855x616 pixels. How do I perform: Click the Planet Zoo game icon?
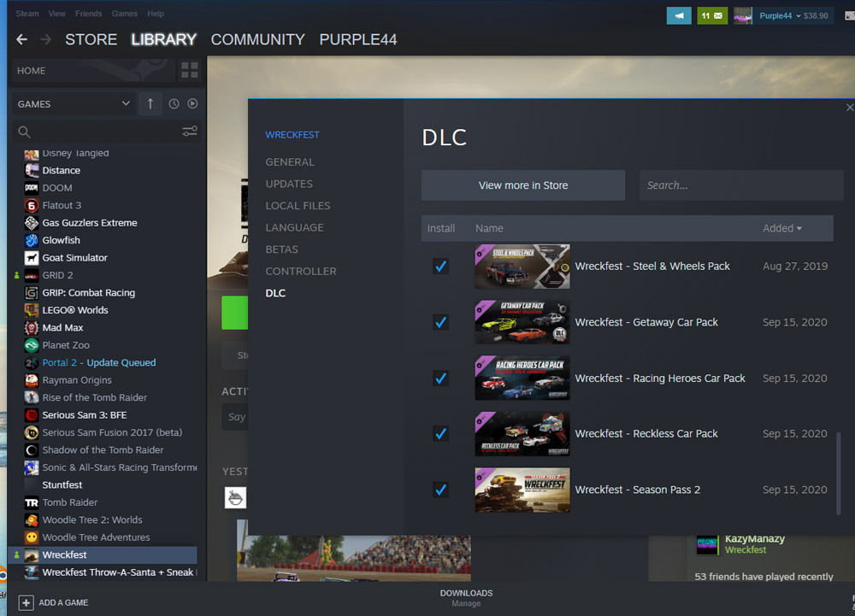(32, 345)
